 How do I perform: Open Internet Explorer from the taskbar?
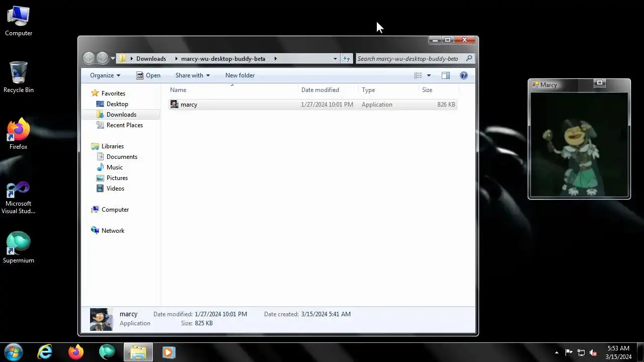pyautogui.click(x=45, y=352)
